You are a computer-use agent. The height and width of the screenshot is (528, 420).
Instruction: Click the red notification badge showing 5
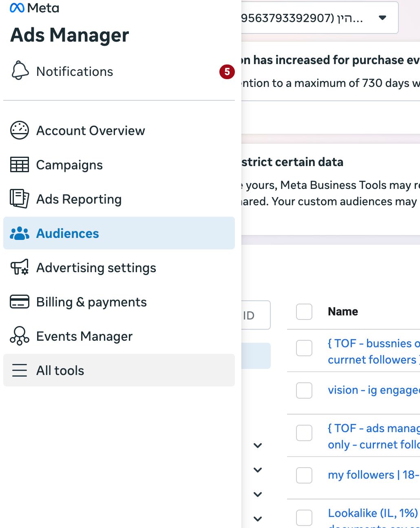click(227, 72)
